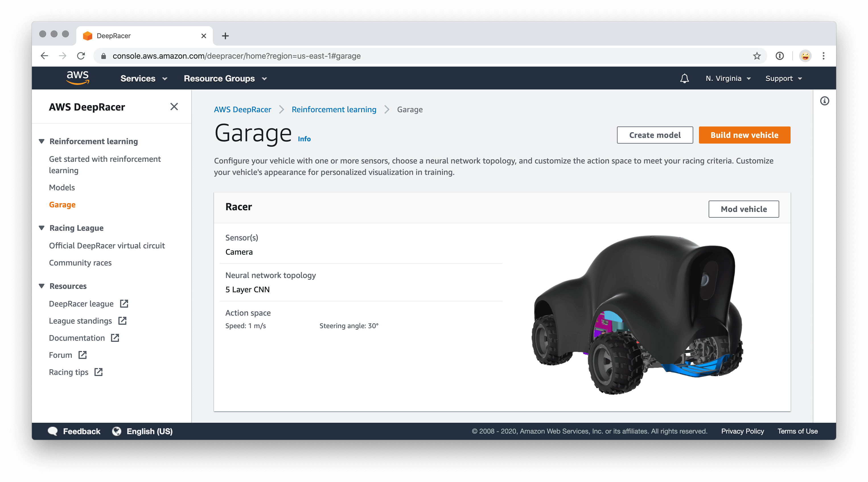868x482 pixels.
Task: Collapse the Resources section
Action: pos(42,286)
